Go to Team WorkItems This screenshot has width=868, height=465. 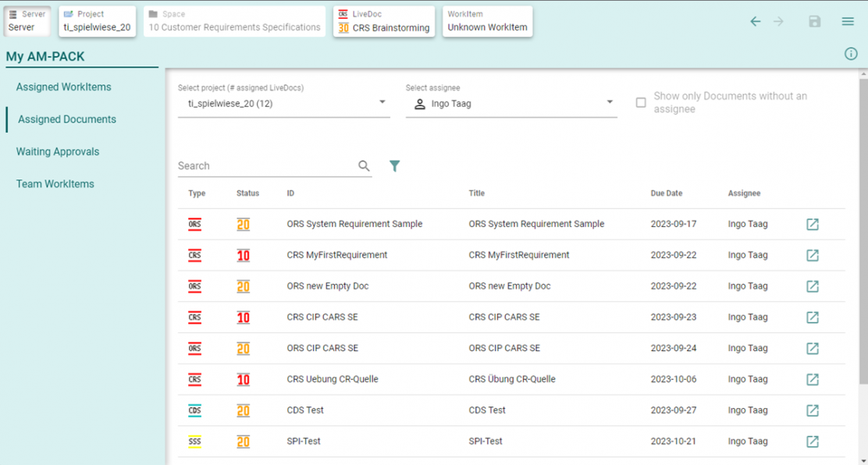pos(55,184)
